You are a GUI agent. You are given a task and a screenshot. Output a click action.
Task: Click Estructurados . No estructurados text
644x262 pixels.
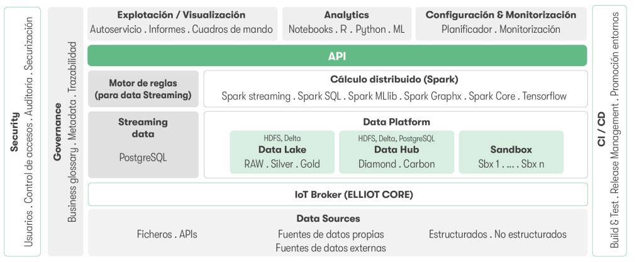click(x=497, y=234)
